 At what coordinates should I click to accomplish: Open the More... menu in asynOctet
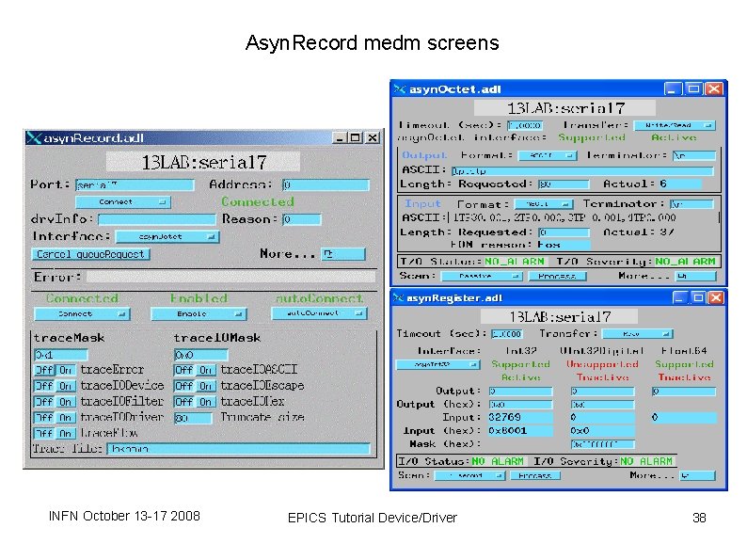[695, 276]
